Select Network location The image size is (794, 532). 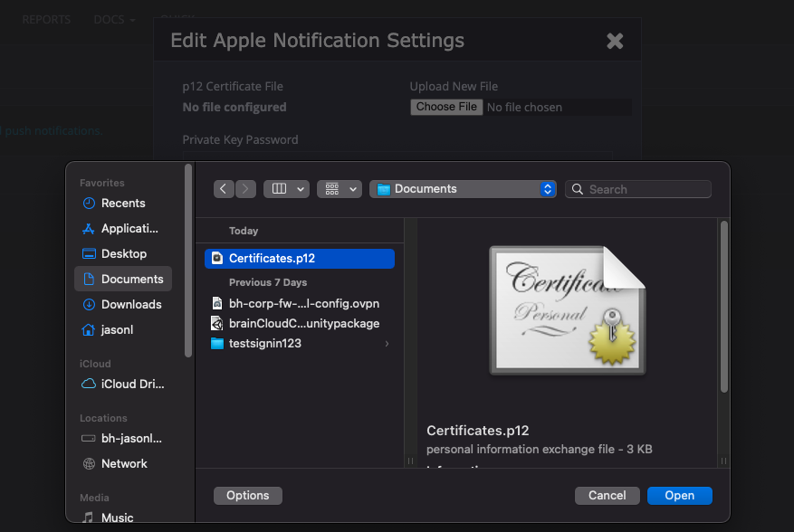click(x=124, y=463)
